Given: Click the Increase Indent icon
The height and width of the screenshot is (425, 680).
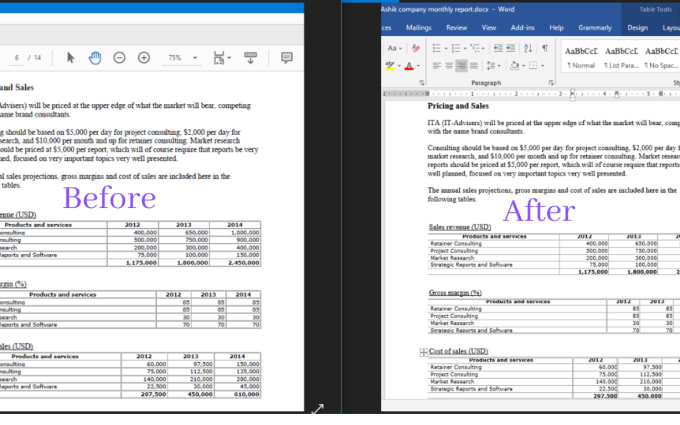Looking at the screenshot, I should click(x=511, y=48).
